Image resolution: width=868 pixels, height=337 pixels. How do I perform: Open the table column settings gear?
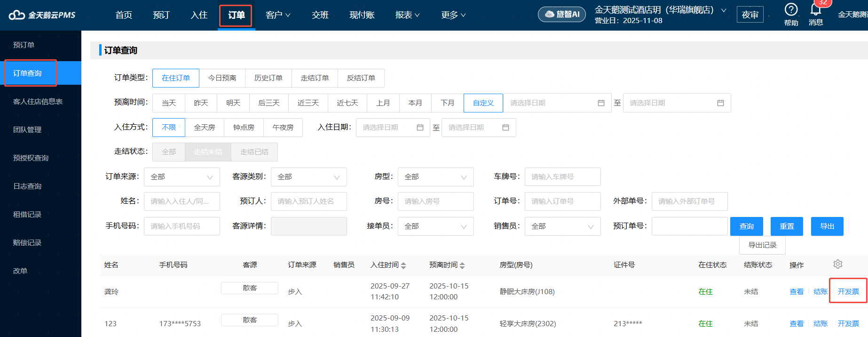pyautogui.click(x=837, y=264)
